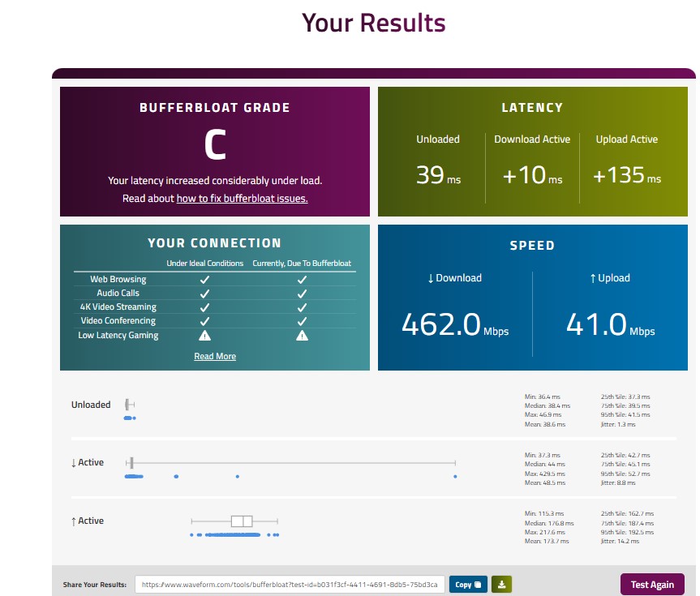Click the 4K Video Streaming checkmark under Ideal Conditions

(x=204, y=307)
